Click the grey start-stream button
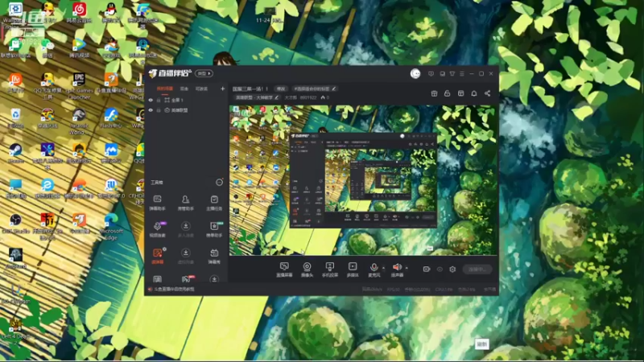The image size is (644, 362). [x=477, y=269]
